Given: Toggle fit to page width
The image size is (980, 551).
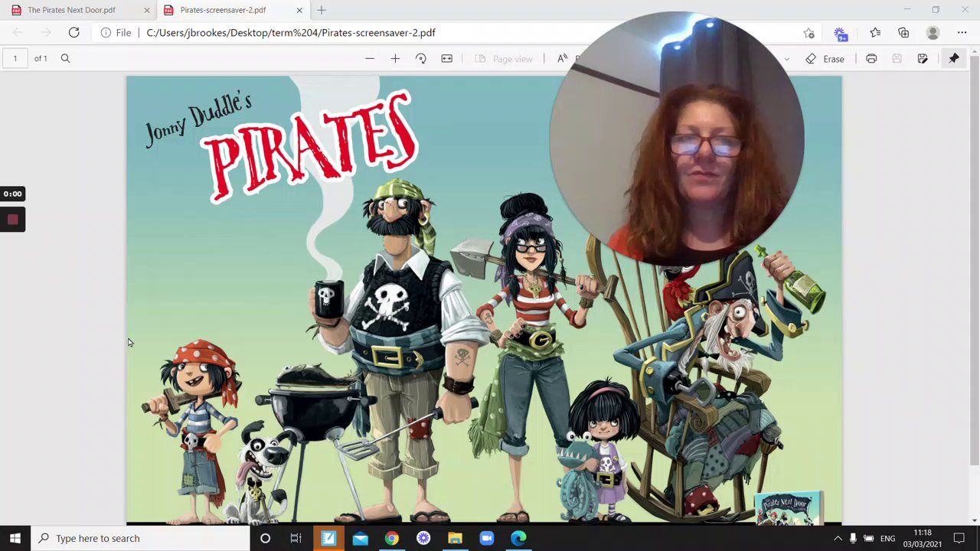Looking at the screenshot, I should [x=446, y=58].
